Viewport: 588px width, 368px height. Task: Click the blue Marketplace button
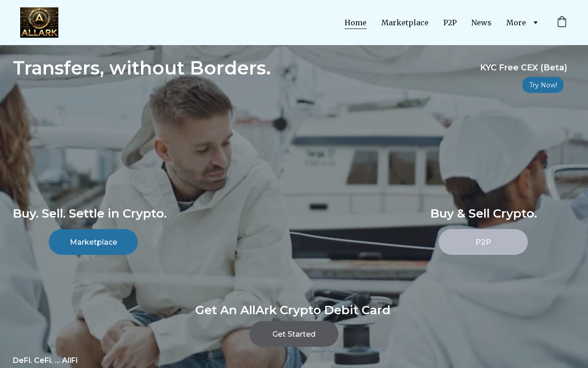93,242
